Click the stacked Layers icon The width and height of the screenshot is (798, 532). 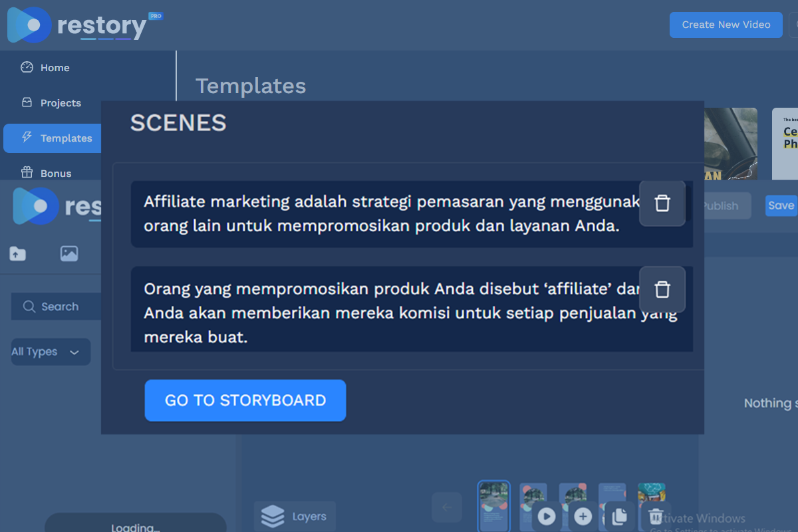(x=273, y=516)
